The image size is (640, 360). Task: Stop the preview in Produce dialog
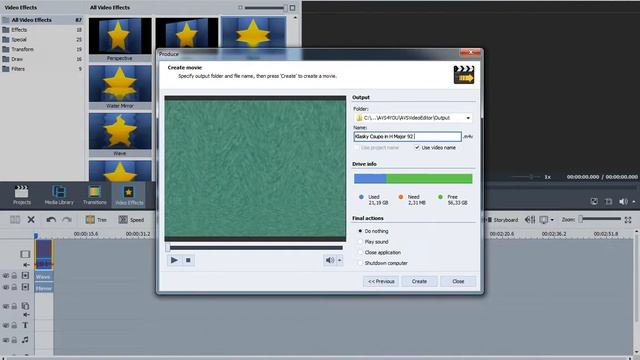[188, 260]
